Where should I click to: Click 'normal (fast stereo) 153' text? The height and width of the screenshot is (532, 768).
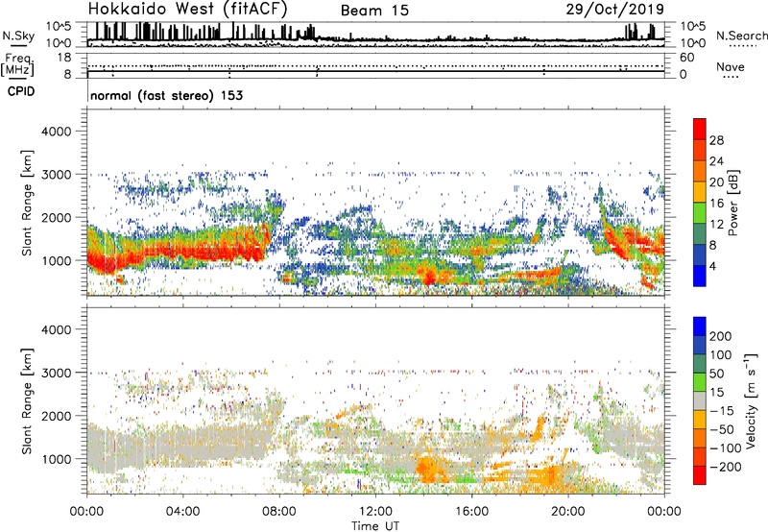[x=166, y=95]
